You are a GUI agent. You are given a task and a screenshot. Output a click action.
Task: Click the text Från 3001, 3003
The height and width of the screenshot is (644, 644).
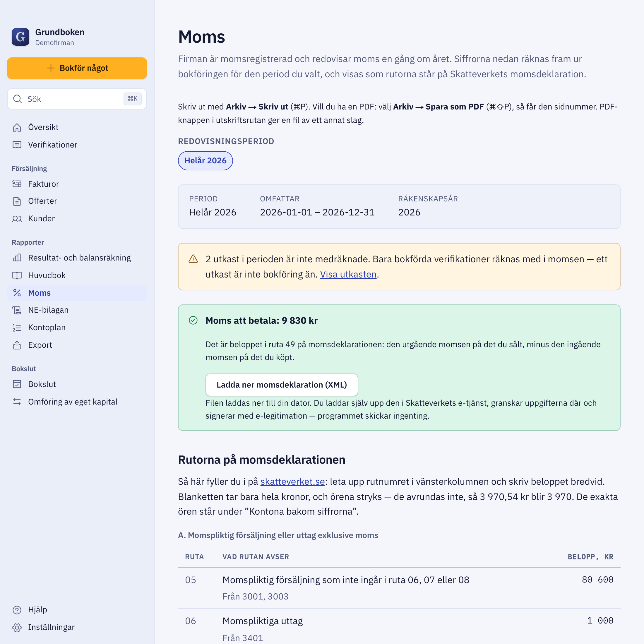click(255, 596)
